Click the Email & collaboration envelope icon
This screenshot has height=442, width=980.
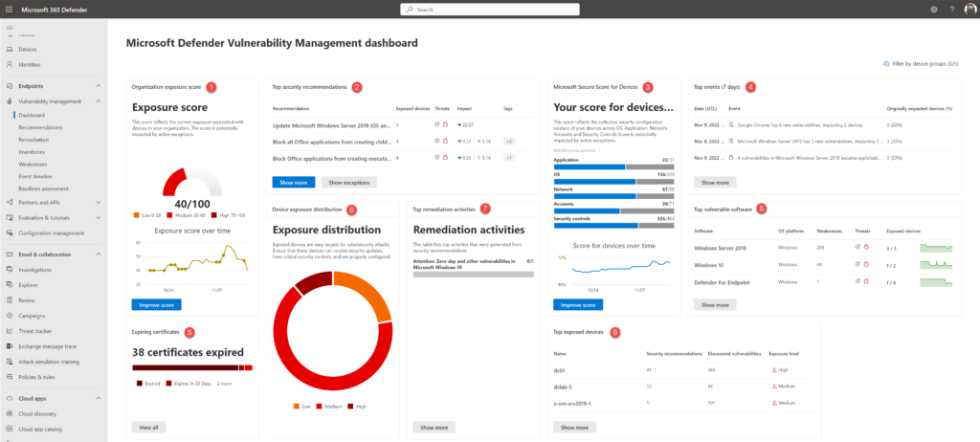[x=10, y=254]
